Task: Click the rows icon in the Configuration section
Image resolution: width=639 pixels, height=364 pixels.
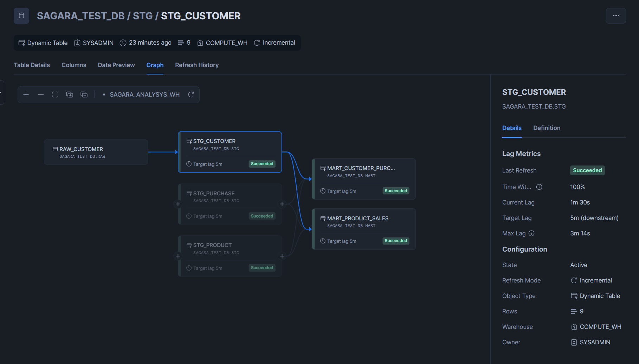Action: (574, 311)
